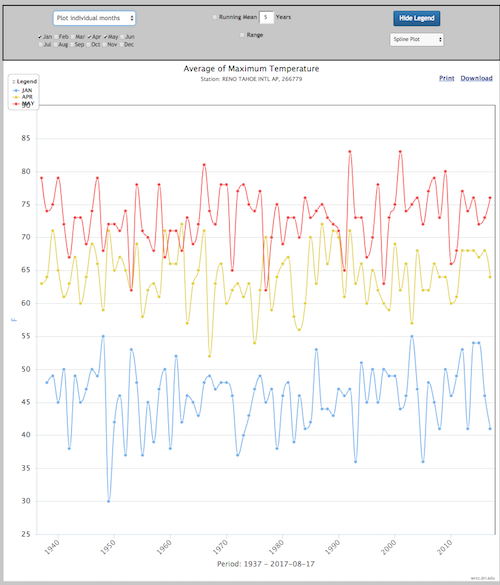Viewport: 500px width, 585px height.
Task: Toggle the MAY series in legend
Action: [x=23, y=104]
